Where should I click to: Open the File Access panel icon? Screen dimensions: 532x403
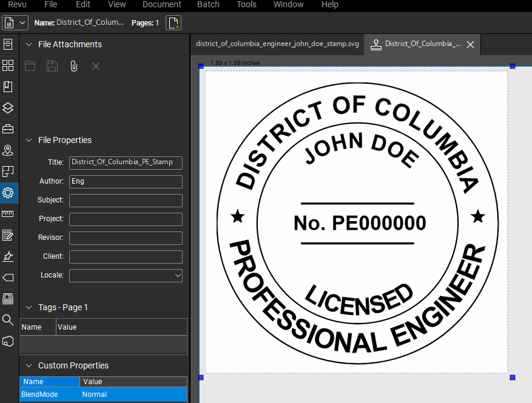pos(8,44)
